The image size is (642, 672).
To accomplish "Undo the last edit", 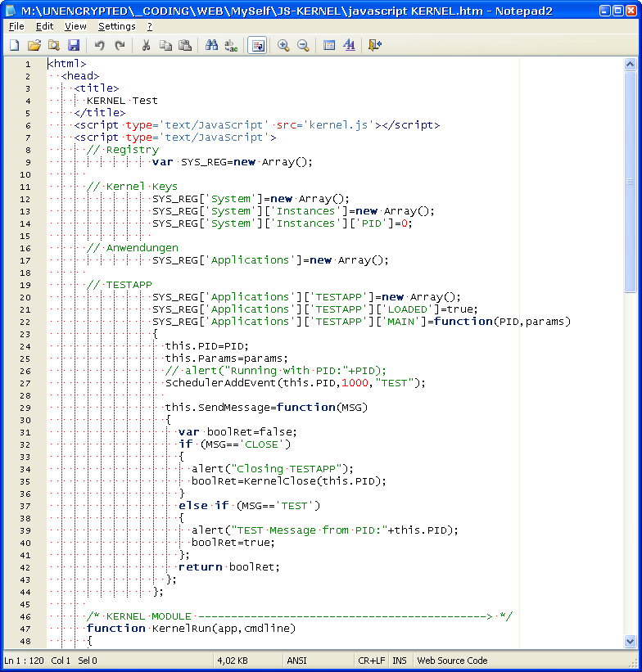I will (100, 46).
